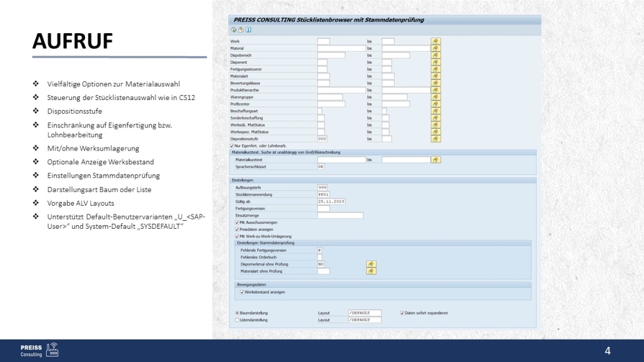Select the Listendarstellung radio button

click(237, 319)
